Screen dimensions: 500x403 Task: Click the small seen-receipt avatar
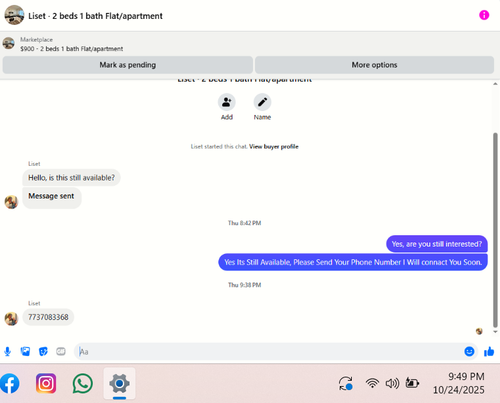479,331
